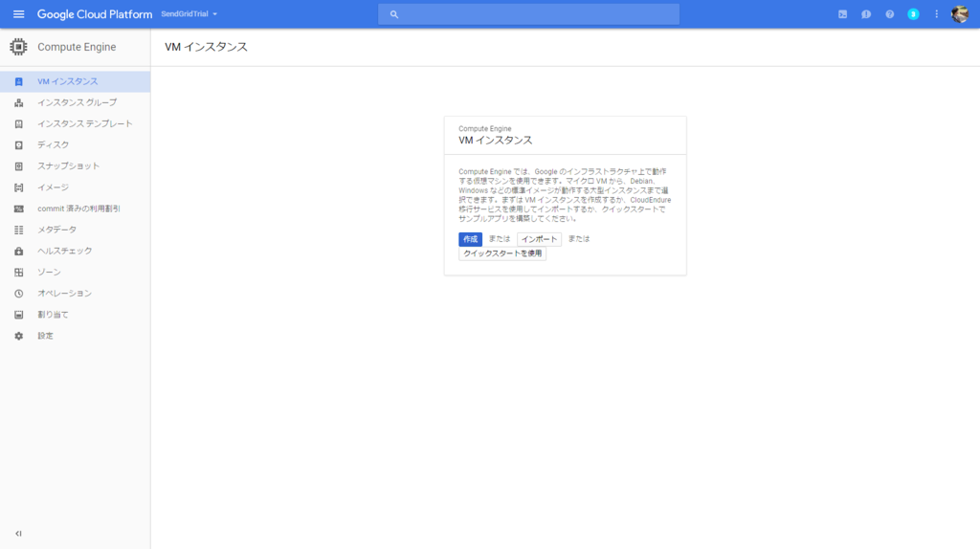The width and height of the screenshot is (980, 549).
Task: Select VM インスタンス in the sidebar
Action: 75,82
